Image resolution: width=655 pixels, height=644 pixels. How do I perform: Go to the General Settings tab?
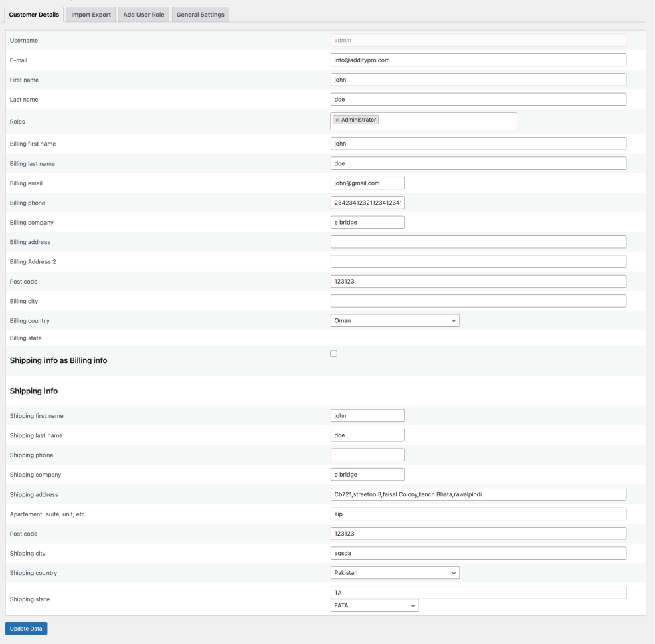click(200, 15)
